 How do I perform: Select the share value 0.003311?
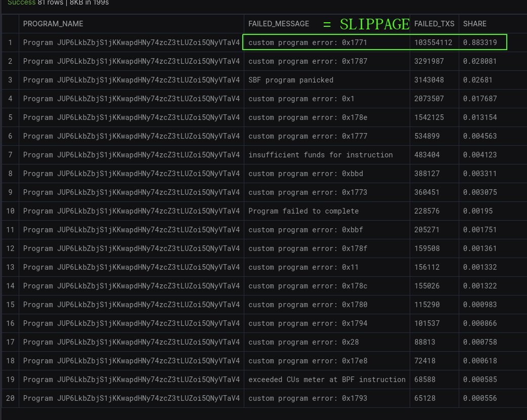480,174
